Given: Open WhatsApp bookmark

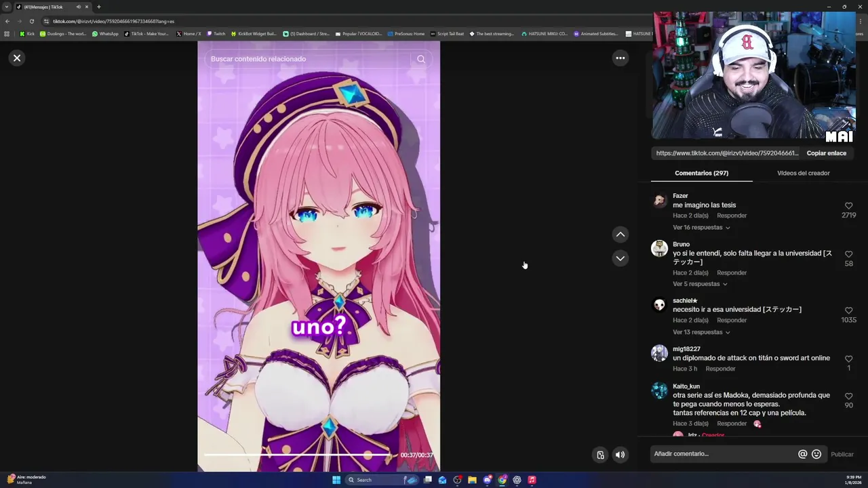Looking at the screenshot, I should (x=105, y=33).
